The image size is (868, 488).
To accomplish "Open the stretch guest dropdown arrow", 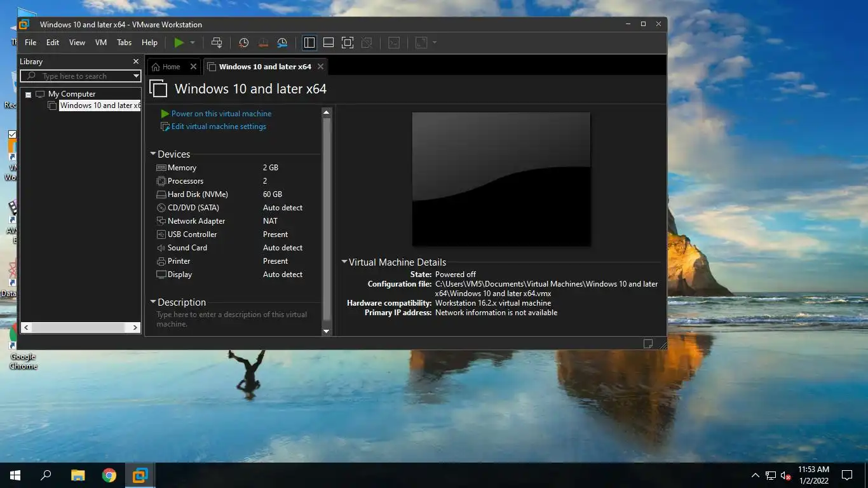I will [x=435, y=43].
